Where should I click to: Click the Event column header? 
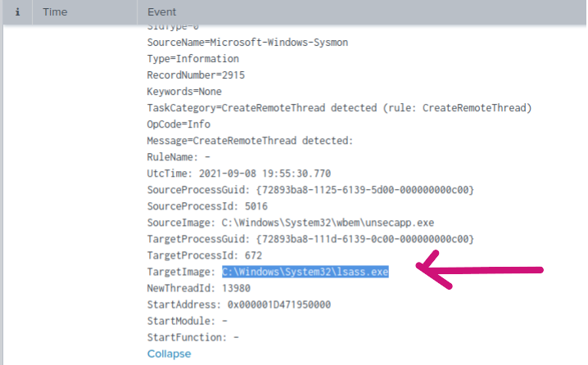(161, 13)
